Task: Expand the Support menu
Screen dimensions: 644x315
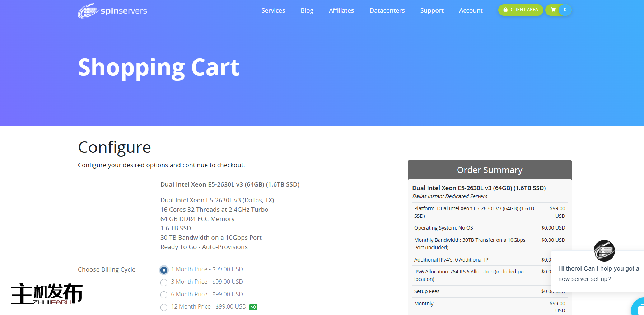Action: click(x=431, y=10)
